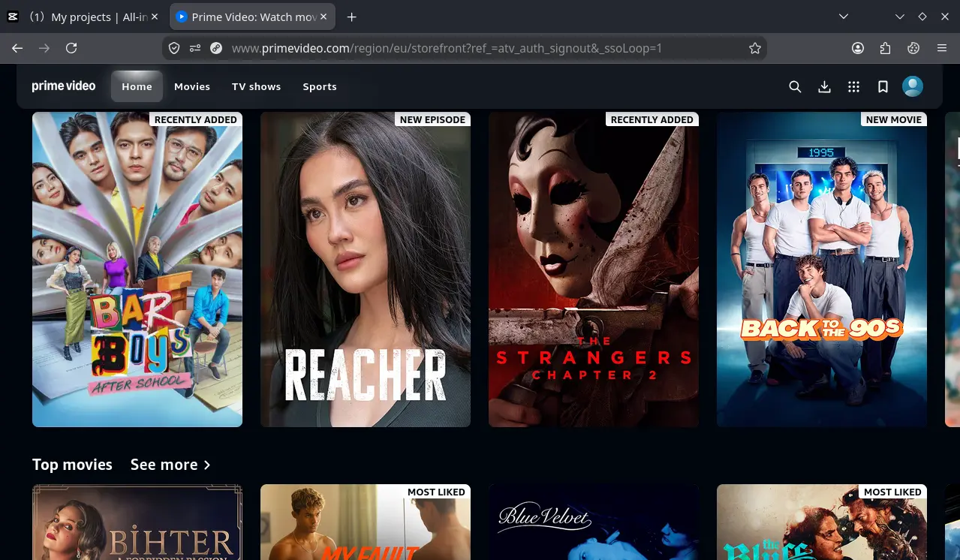Reload the page with the refresh icon

(71, 48)
